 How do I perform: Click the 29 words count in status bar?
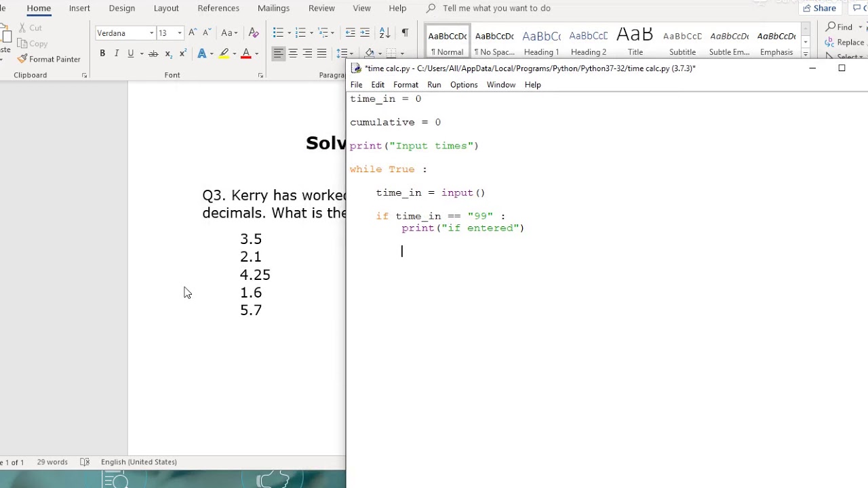click(x=52, y=462)
